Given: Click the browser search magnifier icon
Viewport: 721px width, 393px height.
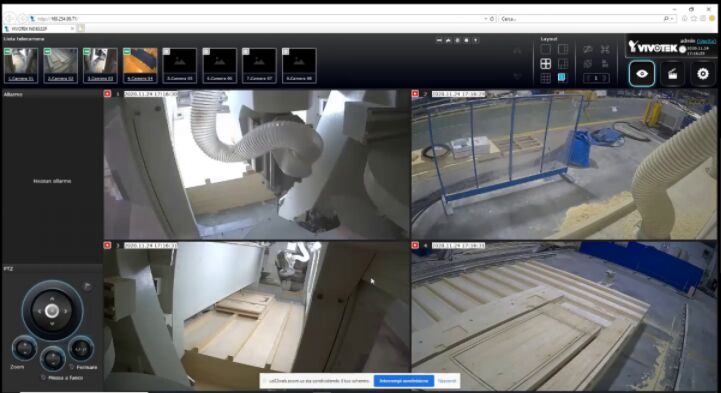Looking at the screenshot, I should pyautogui.click(x=666, y=18).
